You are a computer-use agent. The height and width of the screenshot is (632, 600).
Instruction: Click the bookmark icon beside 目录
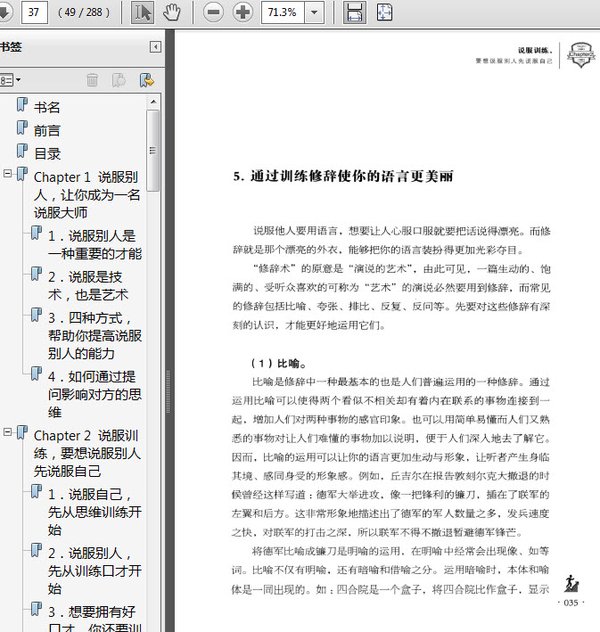point(22,151)
